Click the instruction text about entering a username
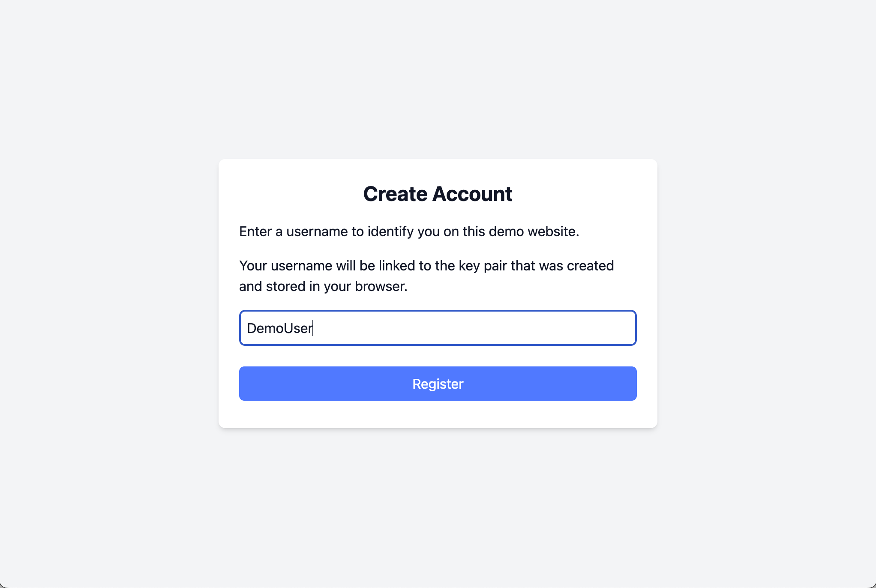 point(408,231)
